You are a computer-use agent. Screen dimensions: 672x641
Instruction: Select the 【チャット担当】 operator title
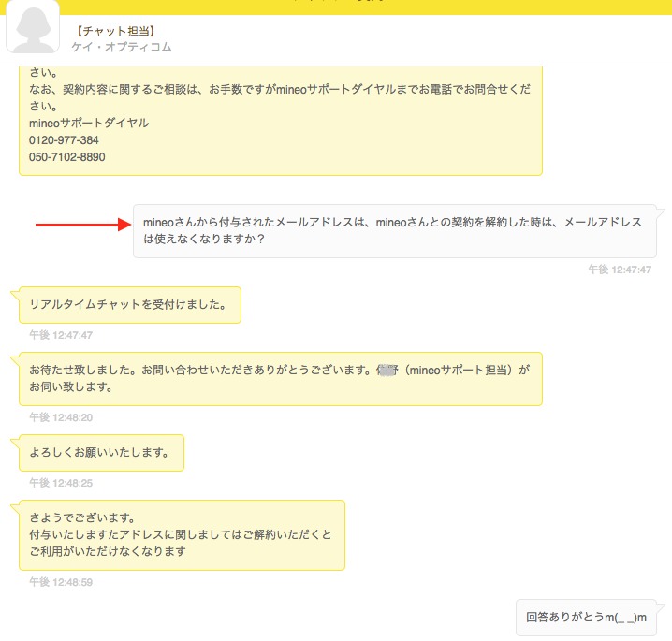coord(109,31)
